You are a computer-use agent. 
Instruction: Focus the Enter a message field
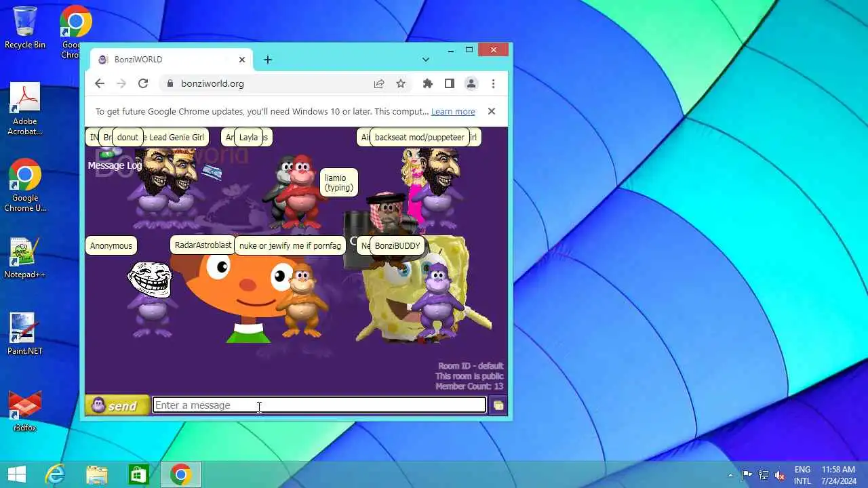coord(319,405)
